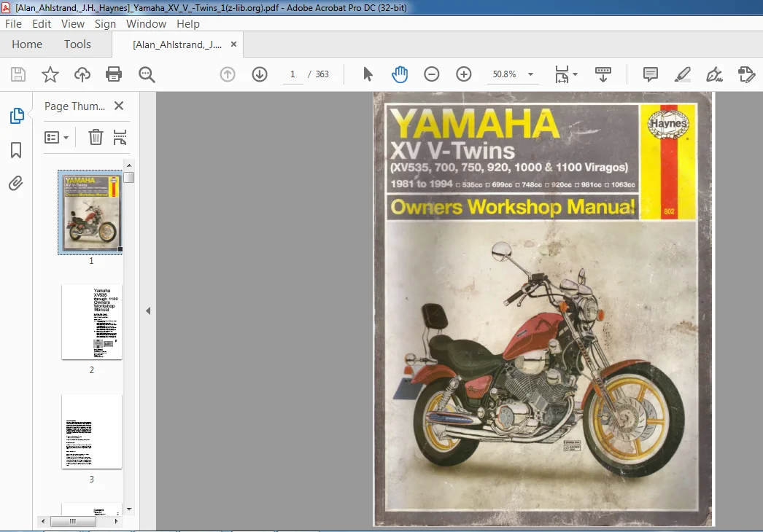Add a comment with speech bubble icon
This screenshot has width=763, height=532.
click(x=651, y=74)
